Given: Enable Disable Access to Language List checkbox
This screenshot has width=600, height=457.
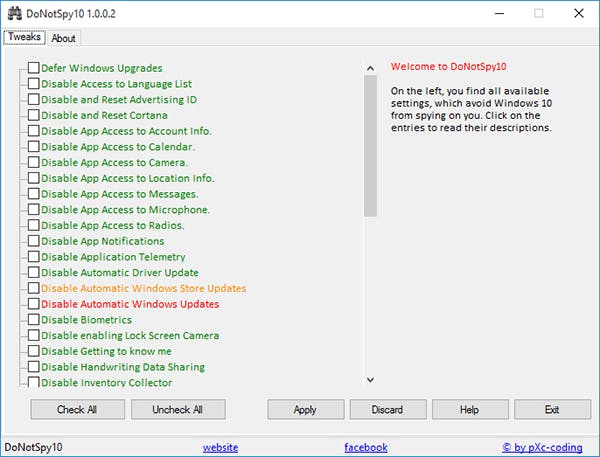Looking at the screenshot, I should click(x=34, y=83).
